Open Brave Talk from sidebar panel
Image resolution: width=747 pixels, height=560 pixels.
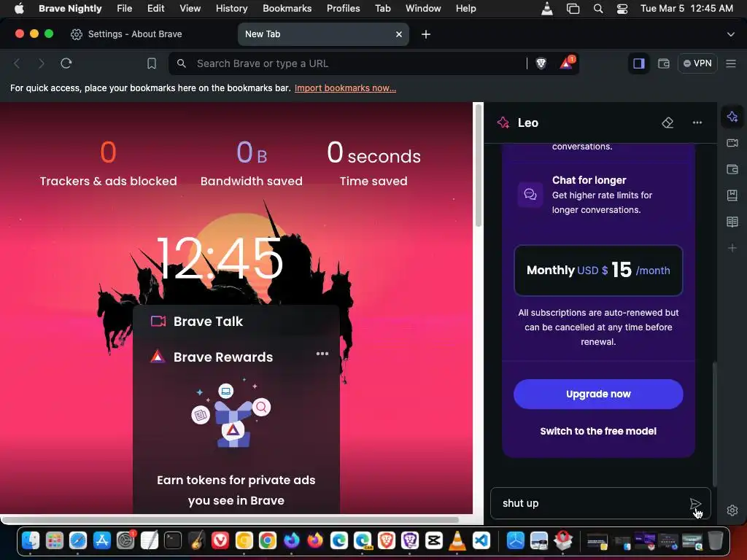click(x=732, y=143)
